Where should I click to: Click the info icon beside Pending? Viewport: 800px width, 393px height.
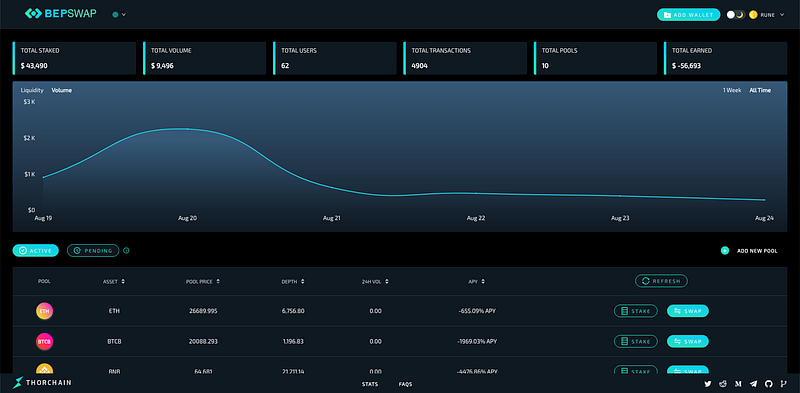pos(127,251)
